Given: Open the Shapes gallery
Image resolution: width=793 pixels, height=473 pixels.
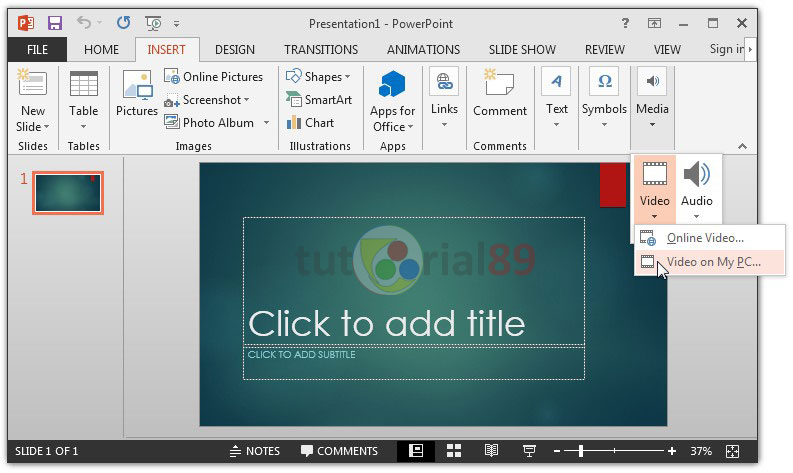Looking at the screenshot, I should (318, 77).
